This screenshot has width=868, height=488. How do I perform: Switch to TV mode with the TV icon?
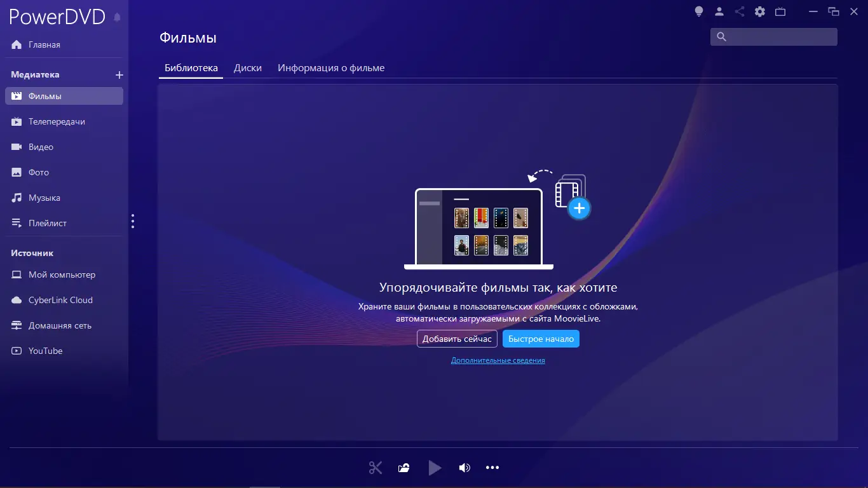click(x=780, y=11)
